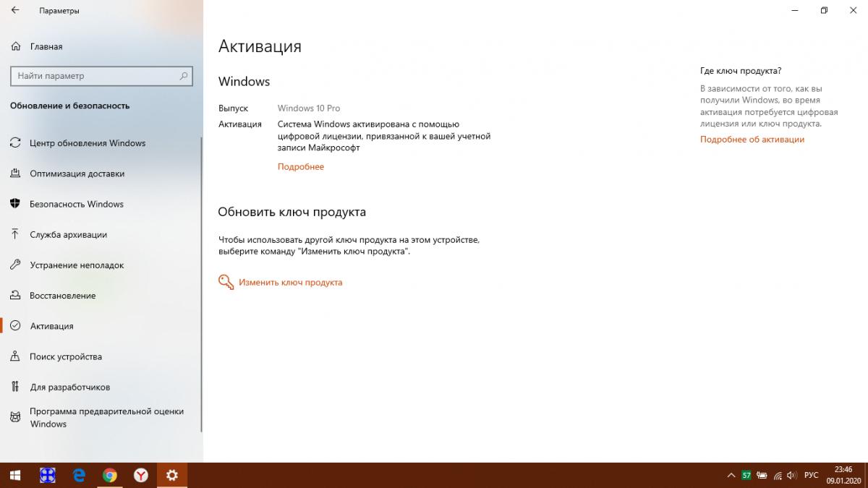Select Устранение неполадок troubleshooting item
Viewport: 868px width, 488px height.
click(77, 265)
